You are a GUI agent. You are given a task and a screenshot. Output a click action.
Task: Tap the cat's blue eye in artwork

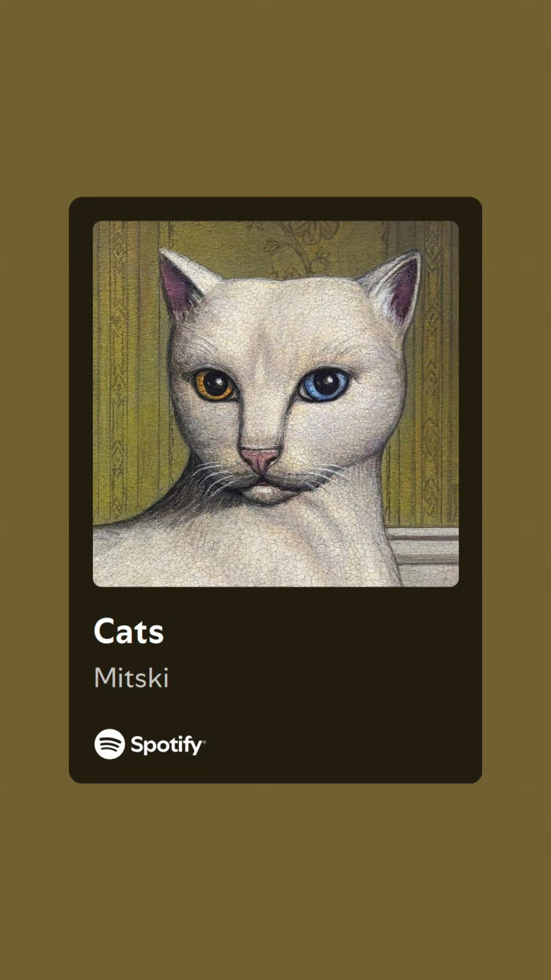(324, 385)
